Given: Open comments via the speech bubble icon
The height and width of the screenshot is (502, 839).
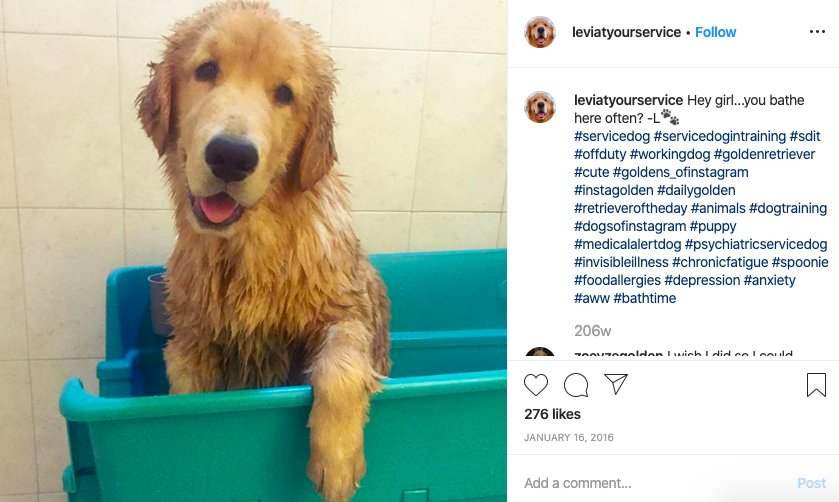Looking at the screenshot, I should coord(576,385).
